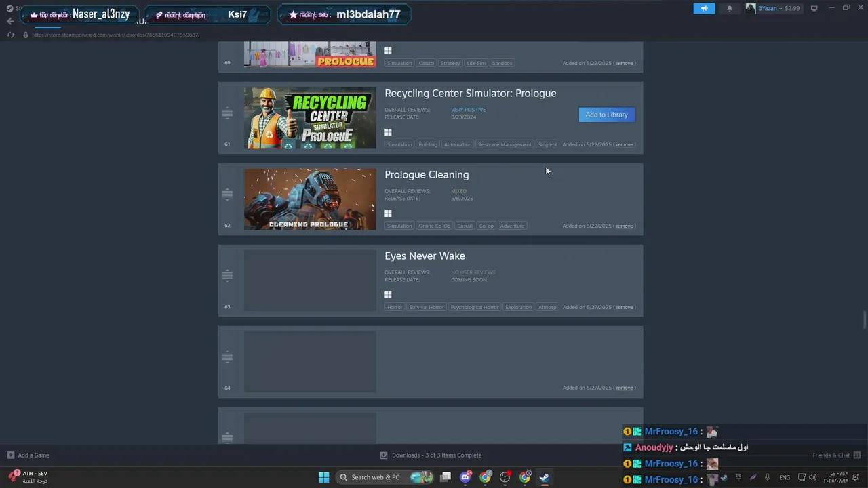The image size is (868, 488).
Task: Select the Building tag on Recycling Center
Action: tap(428, 144)
